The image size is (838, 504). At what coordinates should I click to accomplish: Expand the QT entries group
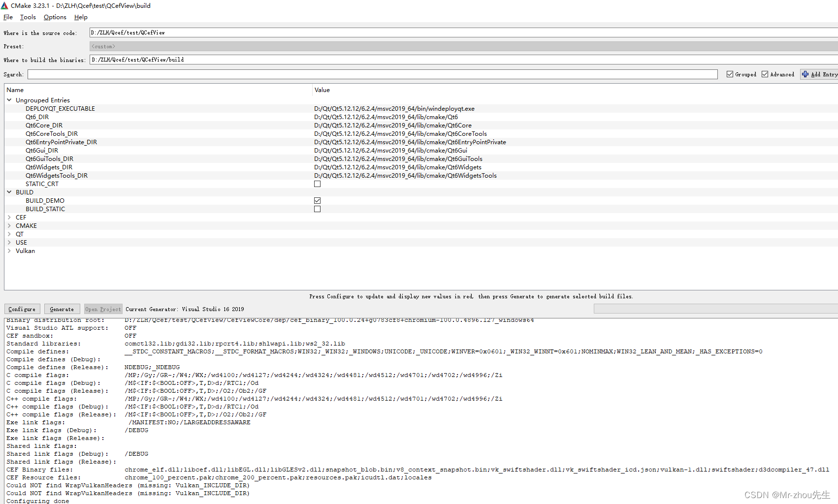9,234
